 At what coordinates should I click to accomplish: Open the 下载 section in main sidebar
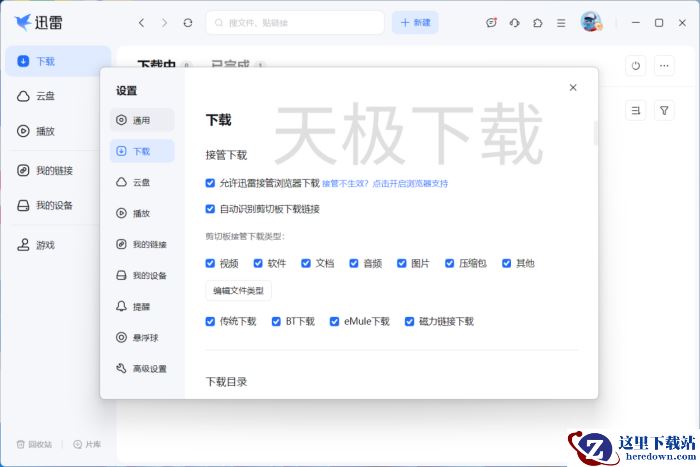tap(58, 61)
